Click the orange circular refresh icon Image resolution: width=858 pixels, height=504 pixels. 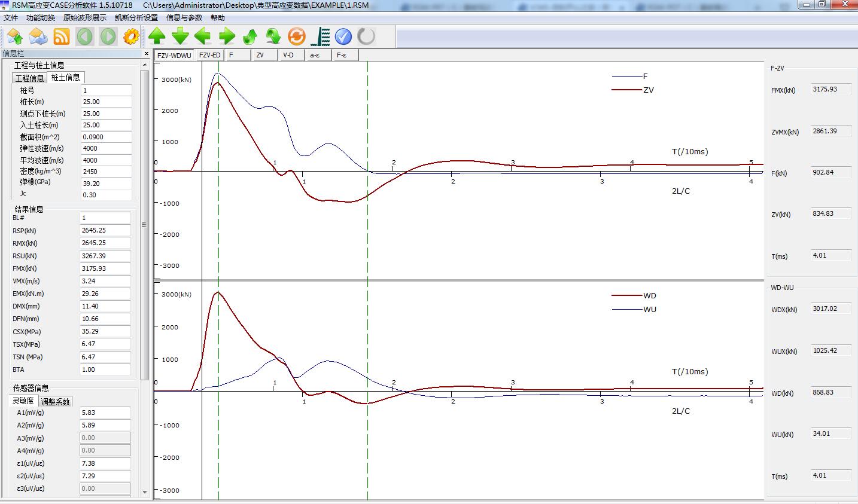point(296,37)
